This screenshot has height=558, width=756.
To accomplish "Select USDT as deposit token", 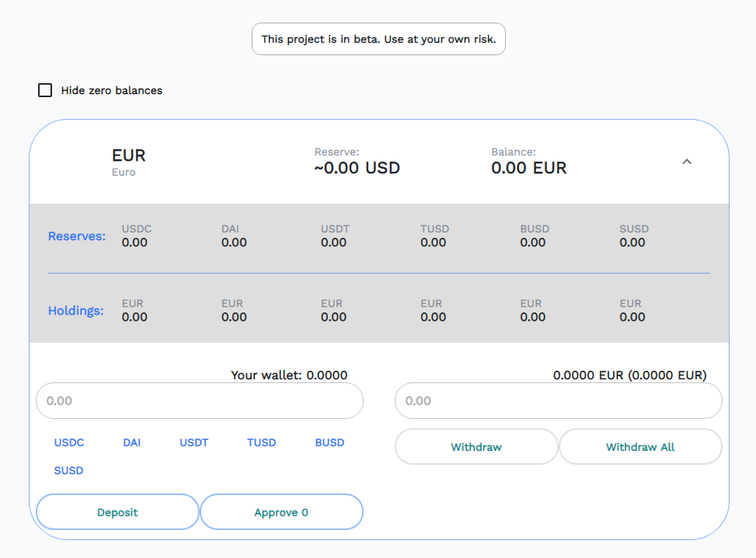I will (x=194, y=443).
